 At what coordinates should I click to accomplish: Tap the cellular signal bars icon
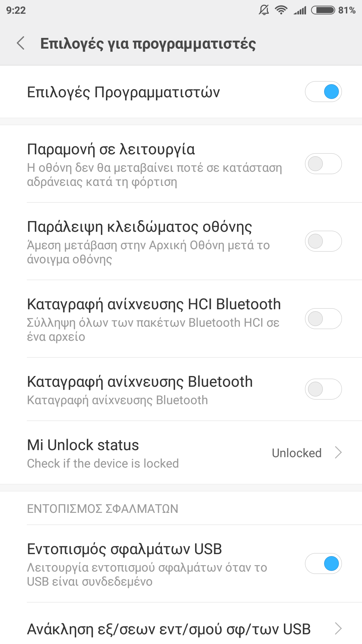pyautogui.click(x=300, y=10)
